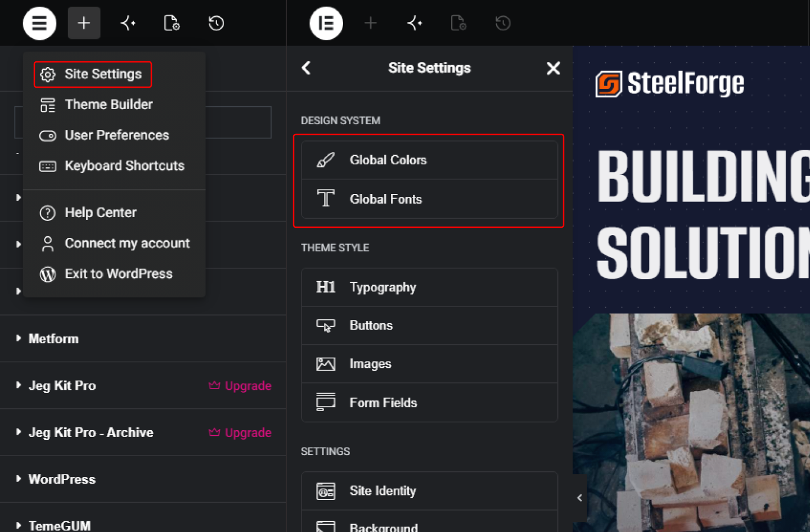Click the AI sparkle icon in right panel toolbar

click(x=415, y=23)
